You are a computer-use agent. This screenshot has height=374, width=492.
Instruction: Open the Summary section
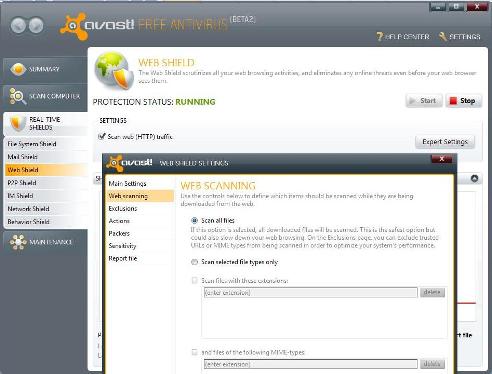45,69
